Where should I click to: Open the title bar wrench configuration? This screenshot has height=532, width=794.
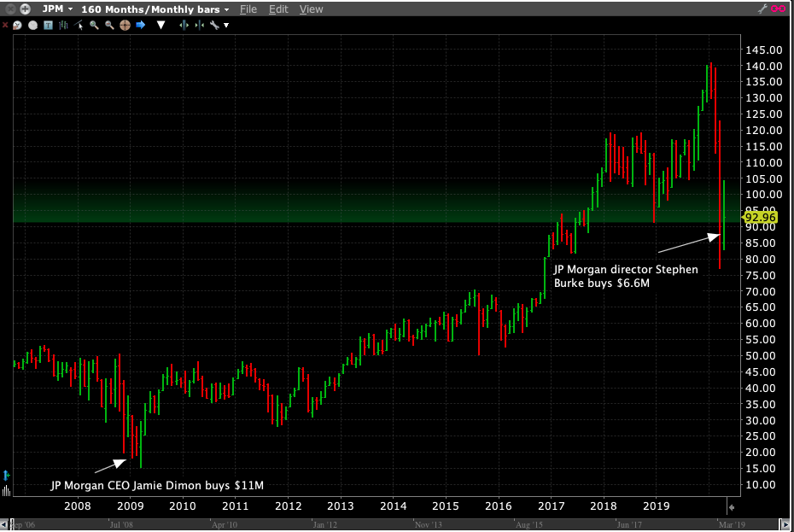point(762,9)
